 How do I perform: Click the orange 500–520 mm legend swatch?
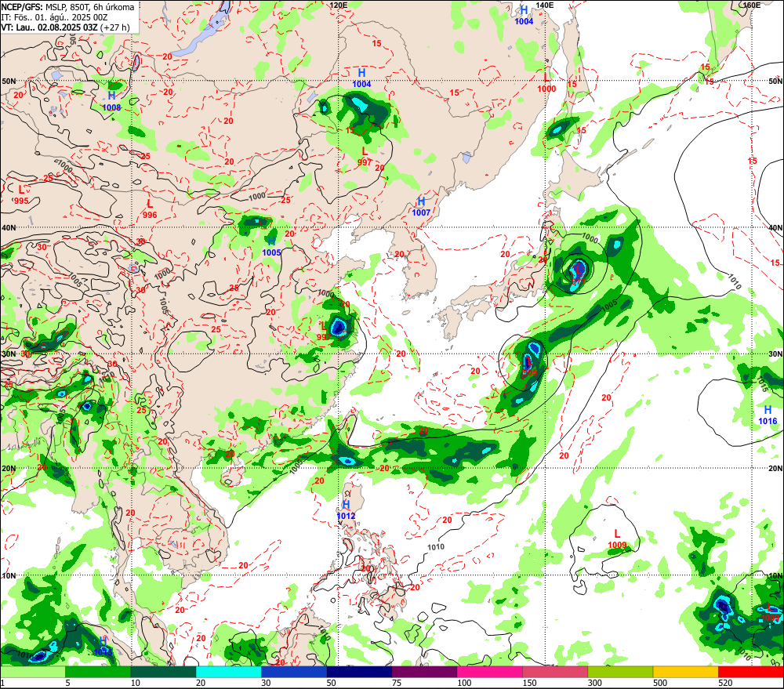tap(686, 672)
